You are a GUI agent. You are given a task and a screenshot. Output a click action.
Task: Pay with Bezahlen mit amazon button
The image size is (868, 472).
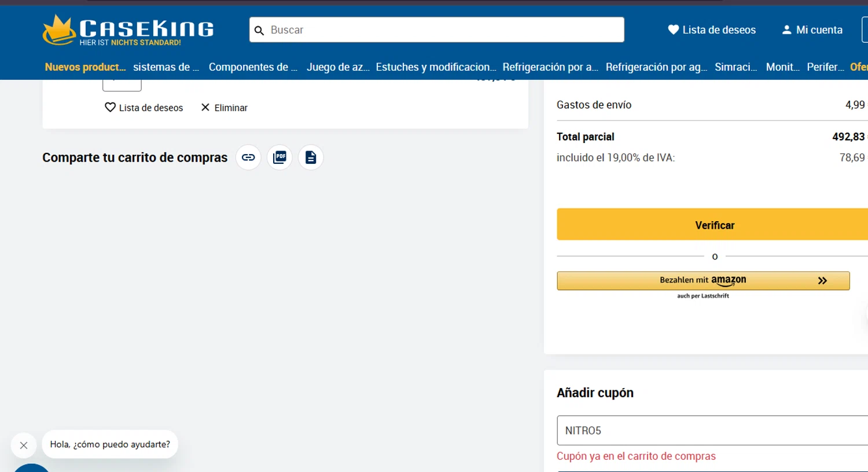point(703,281)
